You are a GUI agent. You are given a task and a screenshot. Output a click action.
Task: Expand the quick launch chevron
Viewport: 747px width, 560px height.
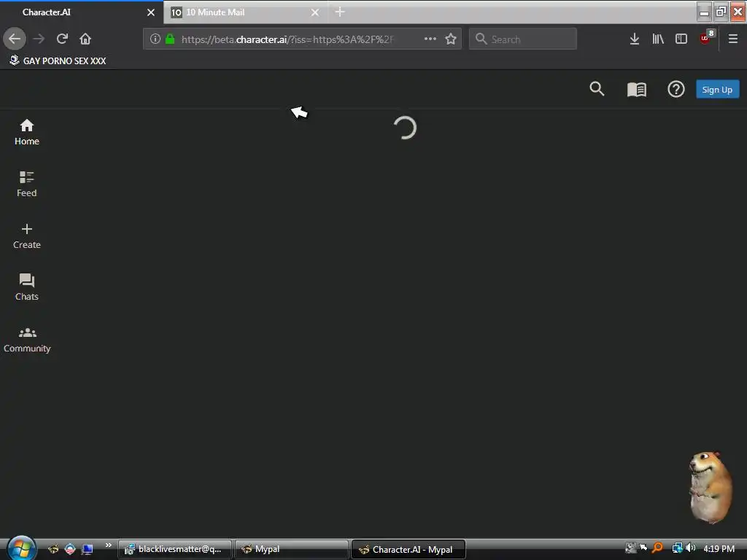pyautogui.click(x=108, y=545)
